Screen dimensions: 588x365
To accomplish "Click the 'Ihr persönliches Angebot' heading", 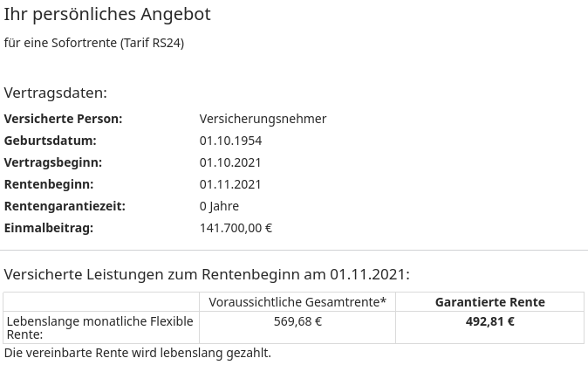I will pos(107,15).
